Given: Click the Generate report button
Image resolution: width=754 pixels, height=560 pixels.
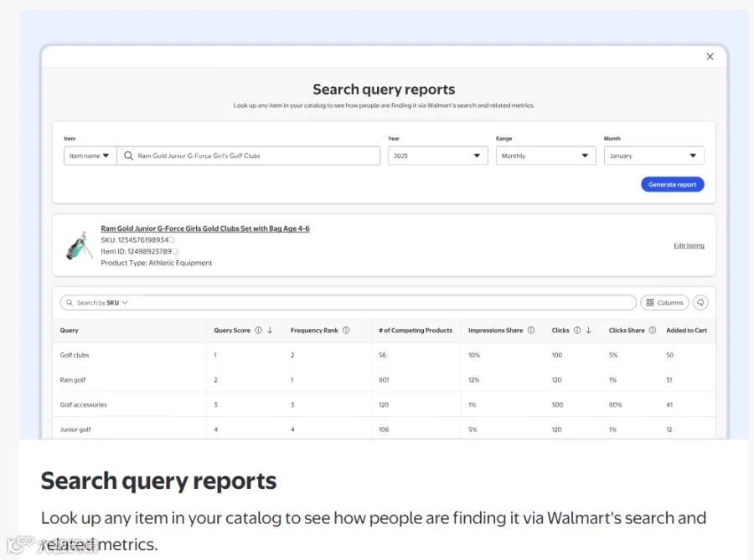Looking at the screenshot, I should click(672, 184).
